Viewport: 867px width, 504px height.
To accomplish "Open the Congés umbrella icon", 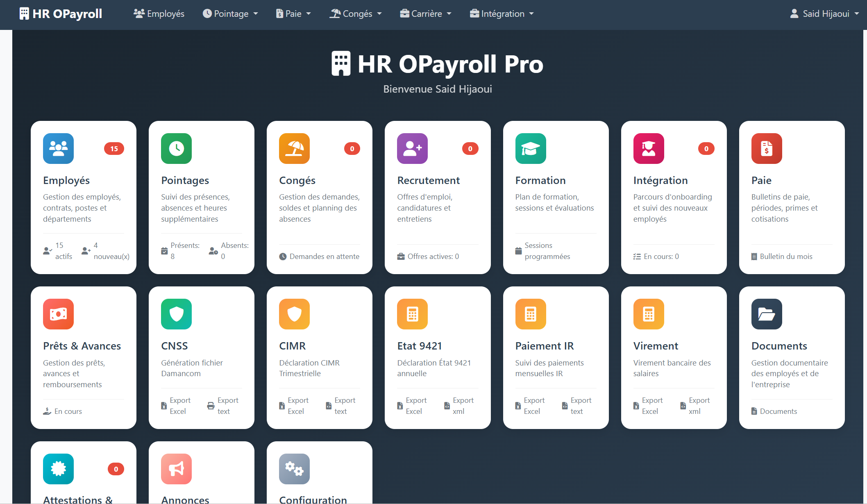I will [294, 148].
